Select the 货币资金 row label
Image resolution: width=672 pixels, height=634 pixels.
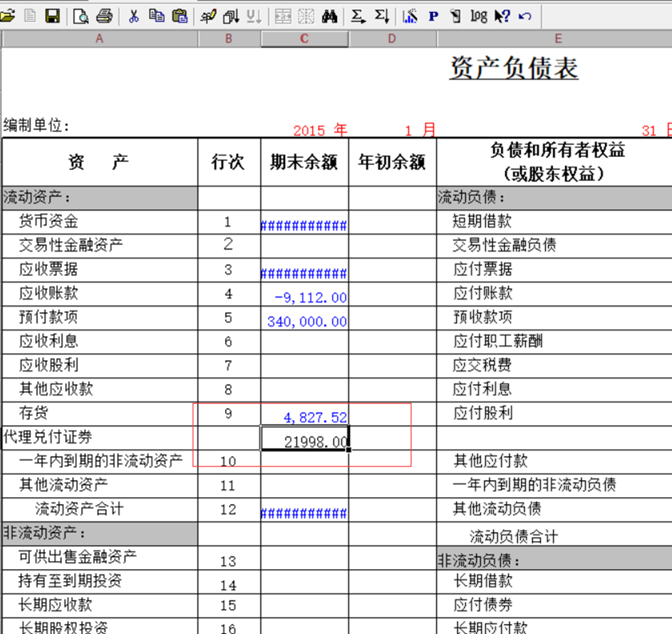pyautogui.click(x=48, y=221)
